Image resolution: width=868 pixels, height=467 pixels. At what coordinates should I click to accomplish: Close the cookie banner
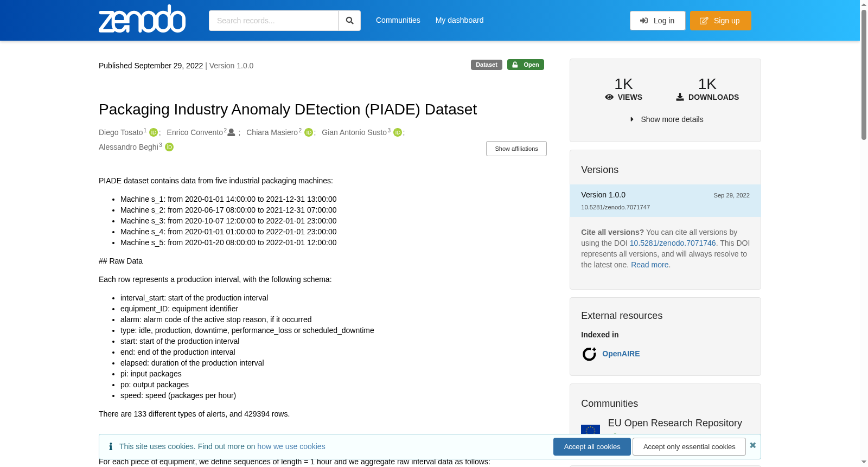click(752, 445)
